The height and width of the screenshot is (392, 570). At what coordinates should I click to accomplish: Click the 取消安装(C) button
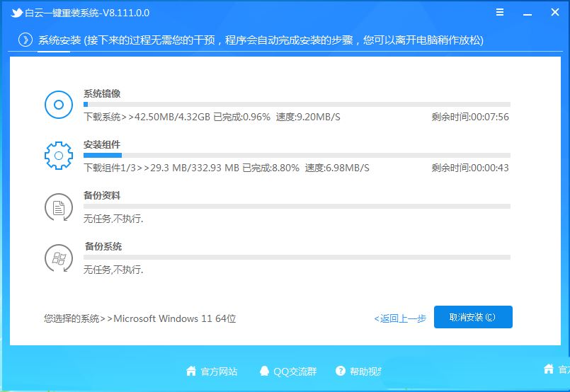coord(473,317)
